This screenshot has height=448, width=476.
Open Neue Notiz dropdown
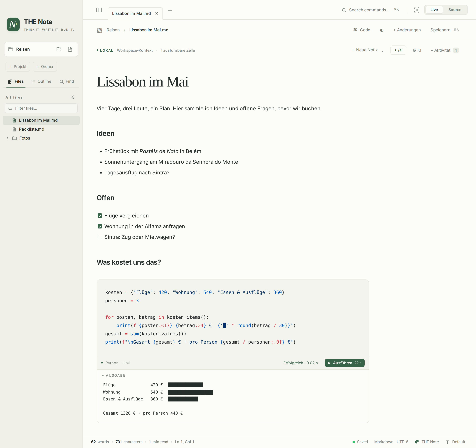click(368, 50)
